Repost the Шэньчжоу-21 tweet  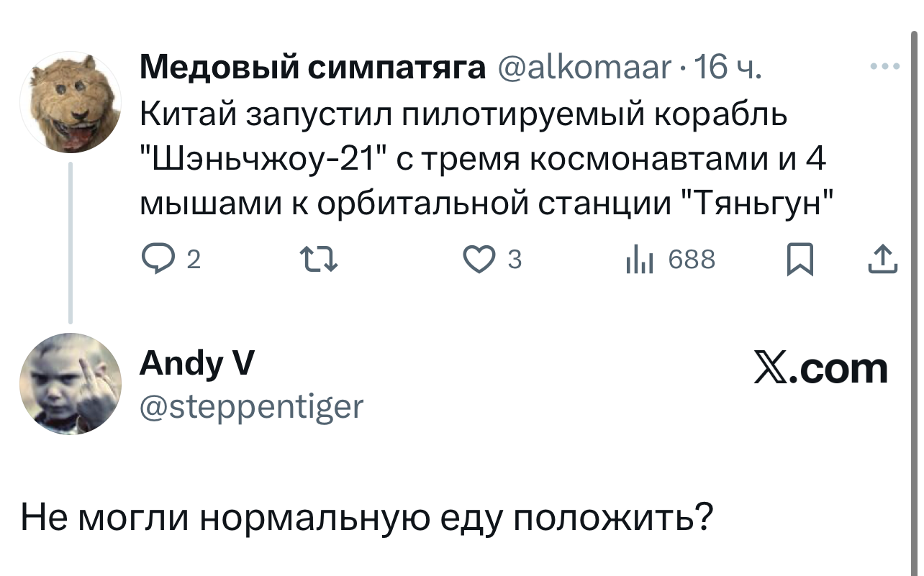coord(317,260)
